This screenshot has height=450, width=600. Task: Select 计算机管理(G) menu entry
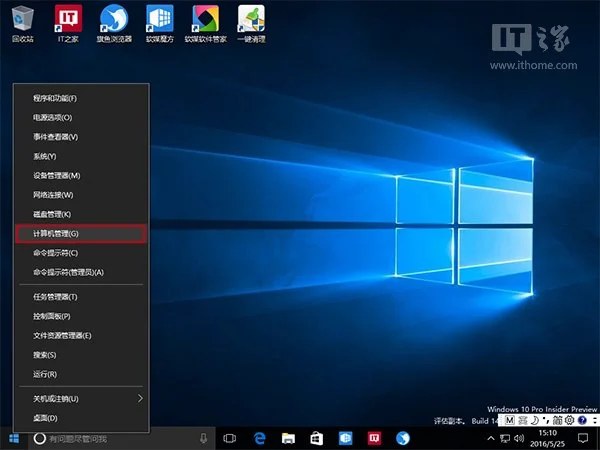click(x=81, y=233)
